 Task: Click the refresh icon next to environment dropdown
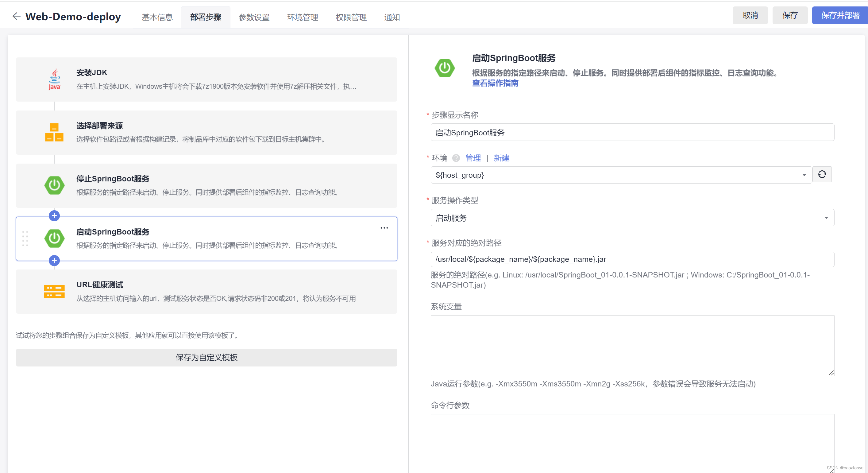click(821, 174)
